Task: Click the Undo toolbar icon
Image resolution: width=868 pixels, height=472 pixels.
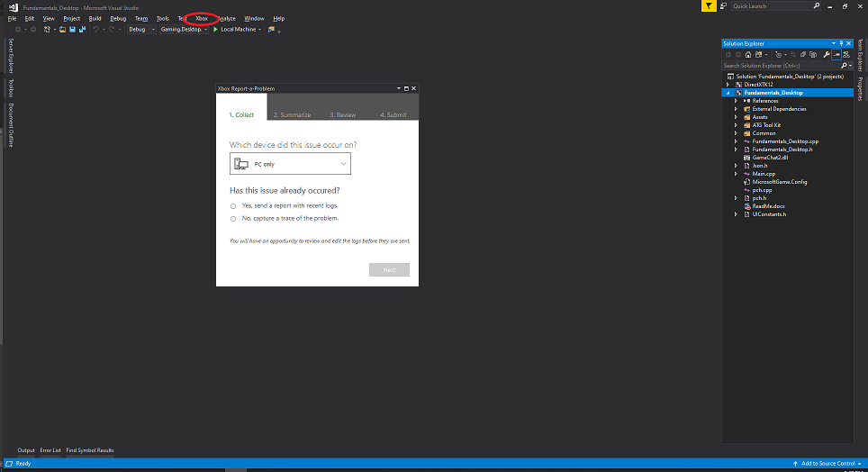Action: [95, 30]
